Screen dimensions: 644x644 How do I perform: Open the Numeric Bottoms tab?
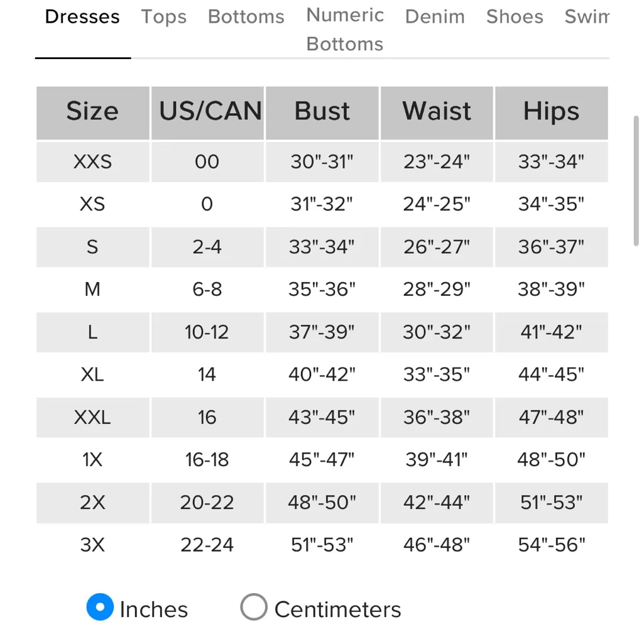[345, 30]
